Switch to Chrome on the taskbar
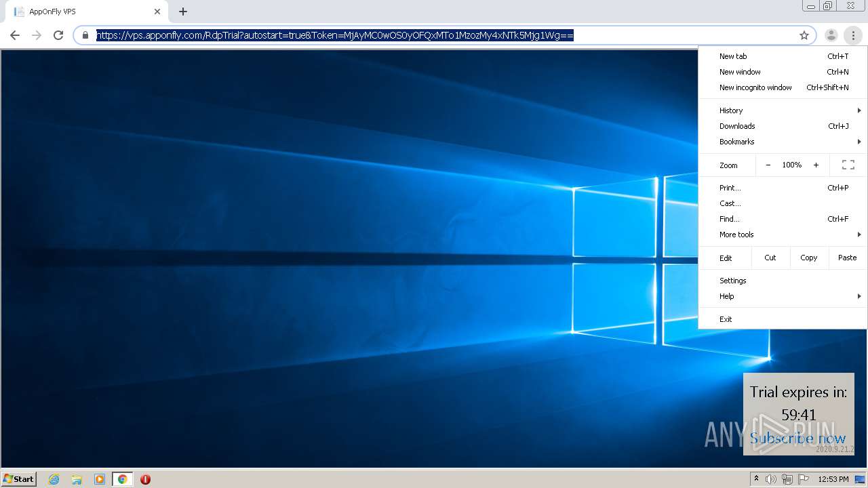 (x=122, y=479)
